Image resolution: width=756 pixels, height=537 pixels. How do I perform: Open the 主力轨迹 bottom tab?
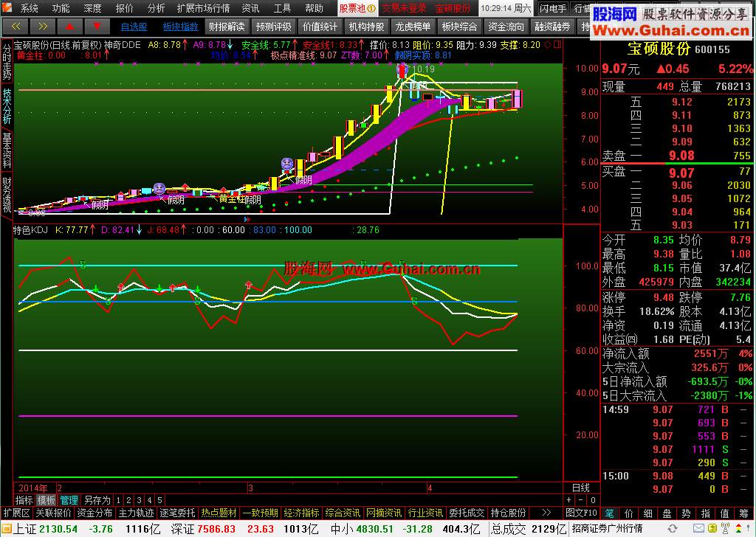pyautogui.click(x=136, y=513)
